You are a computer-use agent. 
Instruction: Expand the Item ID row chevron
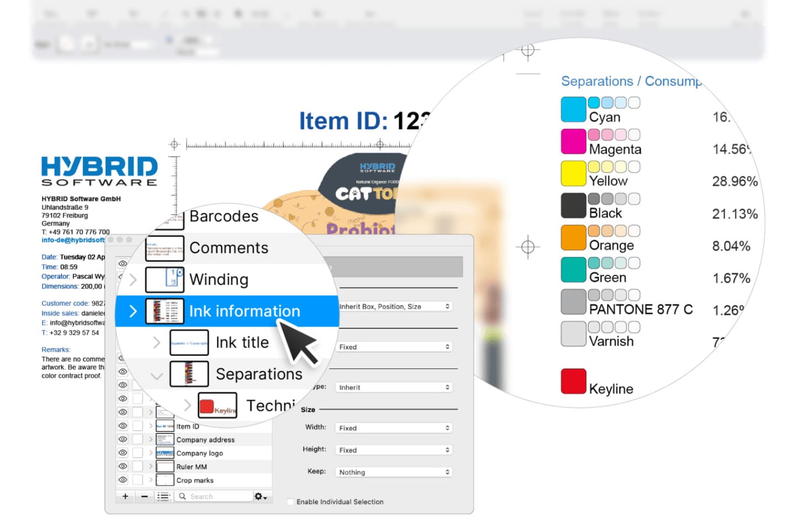(150, 426)
